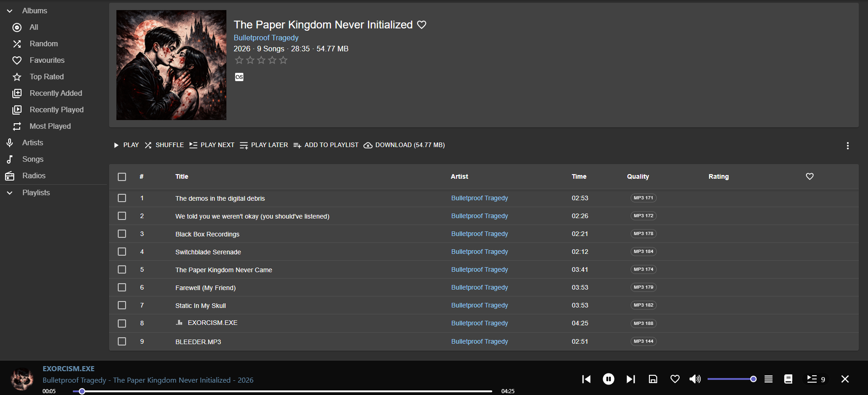Save the play queue
The height and width of the screenshot is (395, 868).
pos(653,379)
